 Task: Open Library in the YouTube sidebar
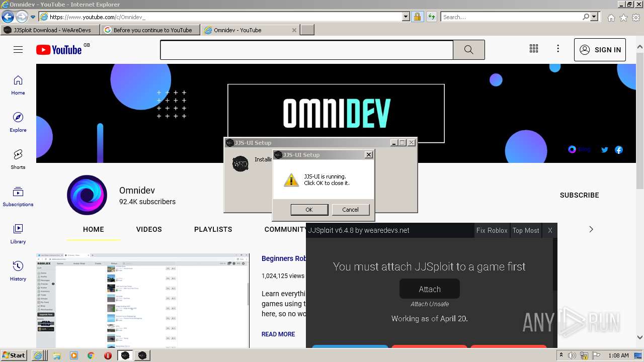pyautogui.click(x=18, y=234)
